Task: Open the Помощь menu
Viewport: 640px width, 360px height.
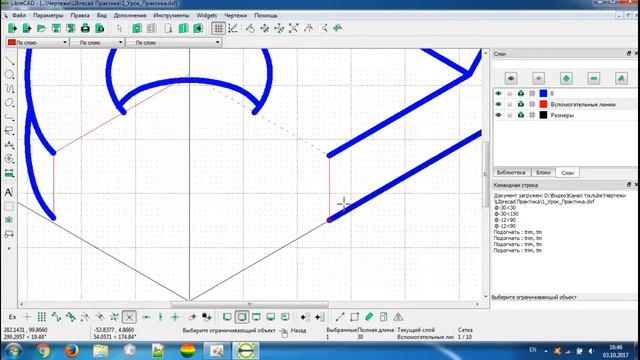Action: click(x=266, y=15)
